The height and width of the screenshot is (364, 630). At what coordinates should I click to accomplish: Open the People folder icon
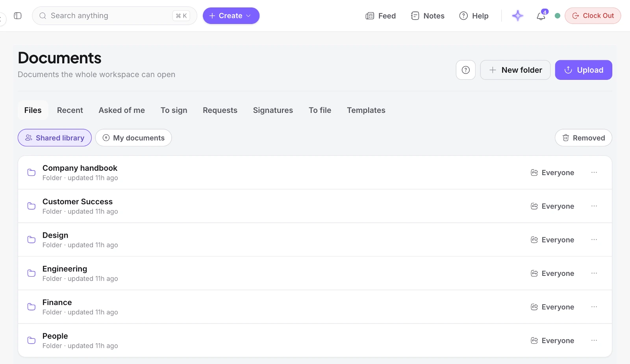point(31,340)
